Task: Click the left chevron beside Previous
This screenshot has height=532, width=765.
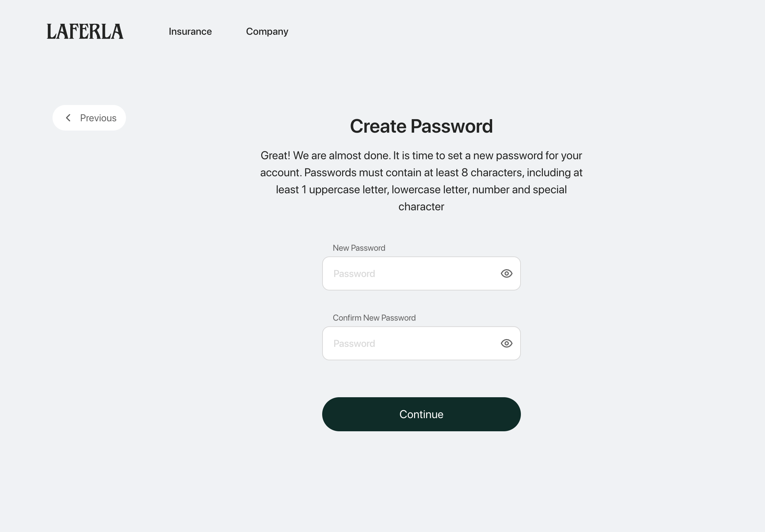Action: 68,118
